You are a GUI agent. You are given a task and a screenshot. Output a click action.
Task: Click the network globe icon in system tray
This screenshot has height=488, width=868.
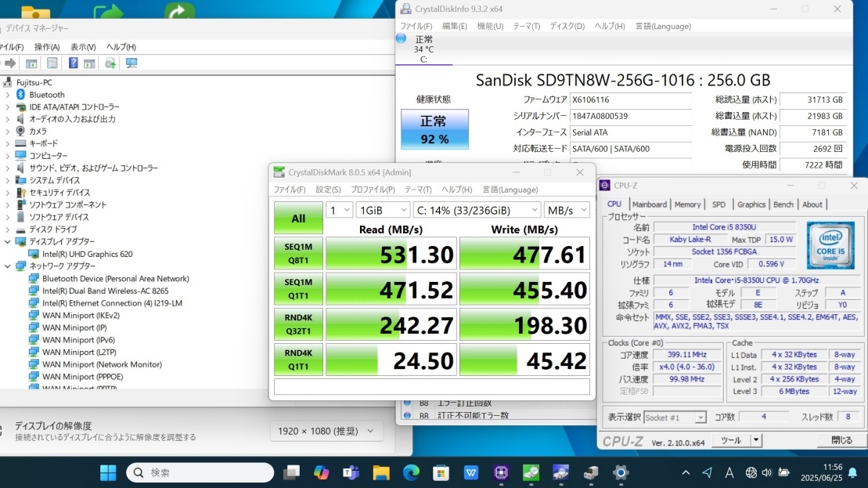tap(751, 472)
